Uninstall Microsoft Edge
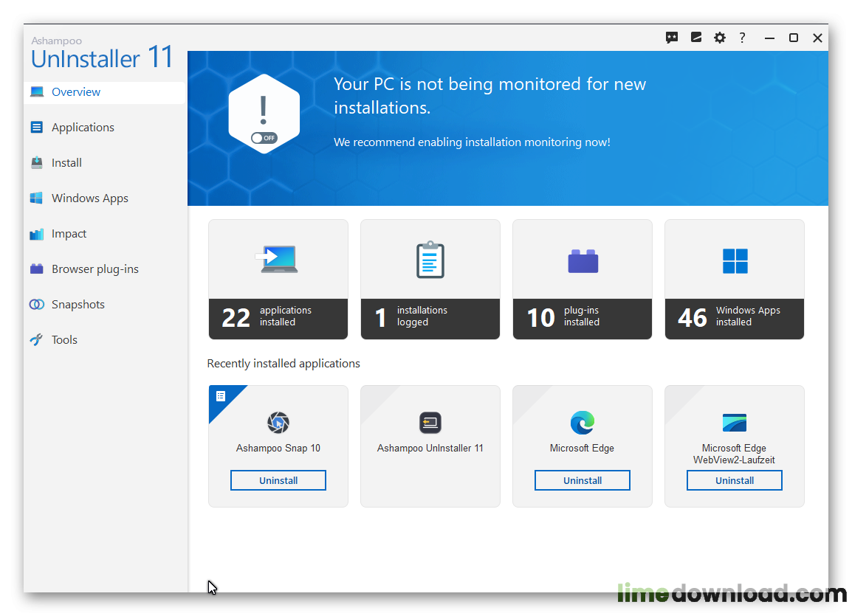Viewport: 852px width, 616px height. point(582,480)
